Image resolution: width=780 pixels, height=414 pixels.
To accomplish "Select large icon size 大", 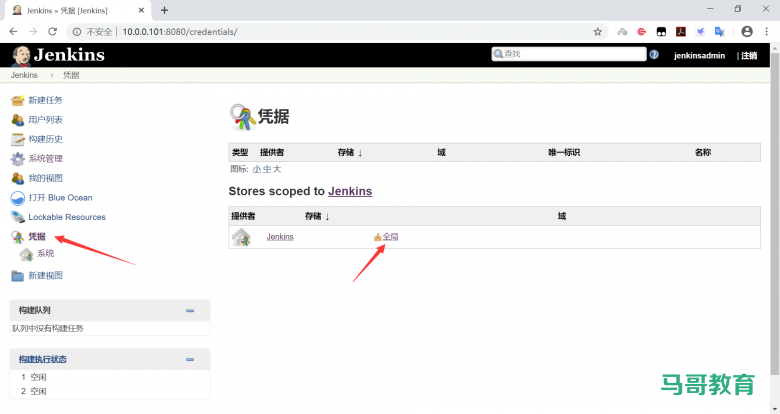I will [277, 169].
